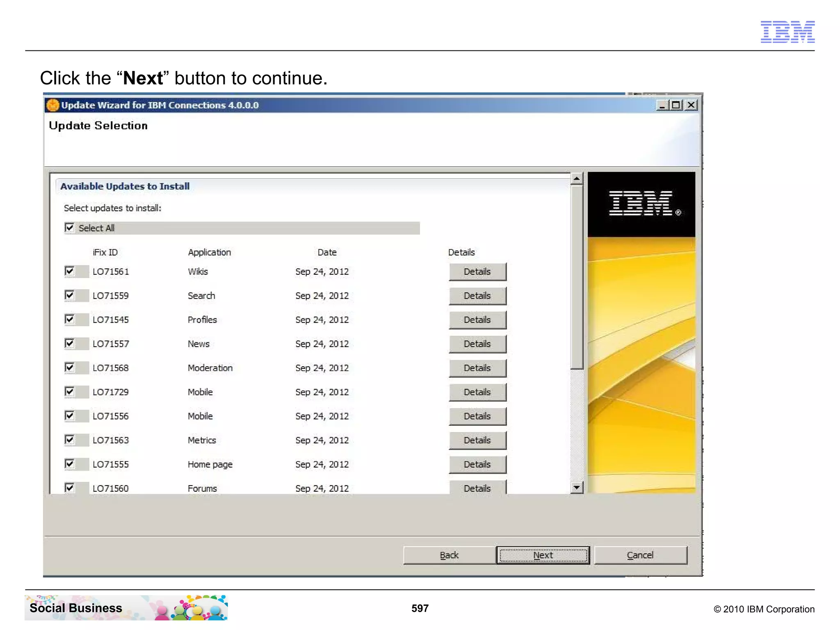Click the Home page application name

coord(210,464)
